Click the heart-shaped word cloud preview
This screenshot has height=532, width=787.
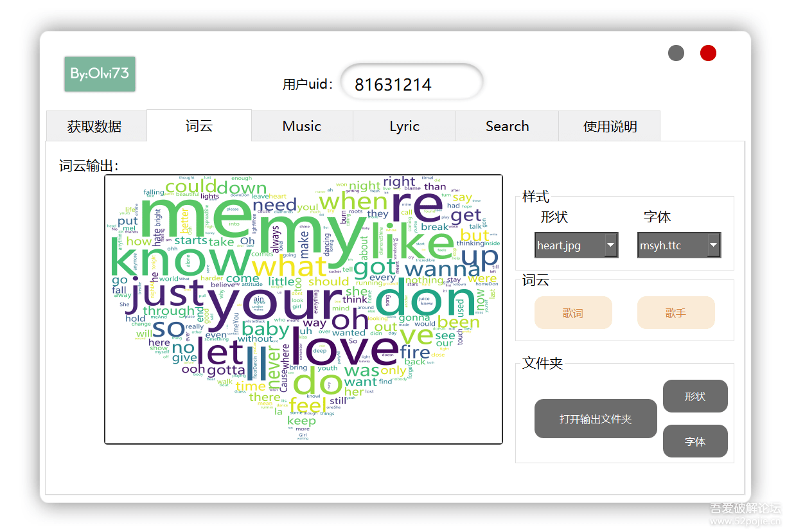303,308
